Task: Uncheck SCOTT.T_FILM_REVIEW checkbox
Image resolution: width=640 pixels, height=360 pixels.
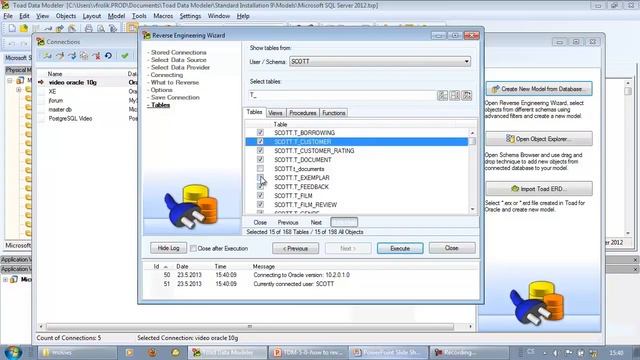Action: point(260,204)
